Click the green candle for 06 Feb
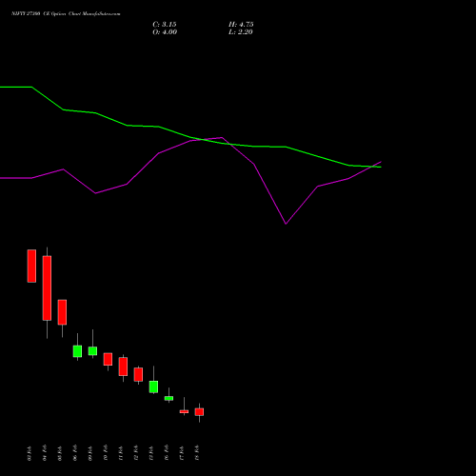This screenshot has height=476, width=476. tap(77, 351)
